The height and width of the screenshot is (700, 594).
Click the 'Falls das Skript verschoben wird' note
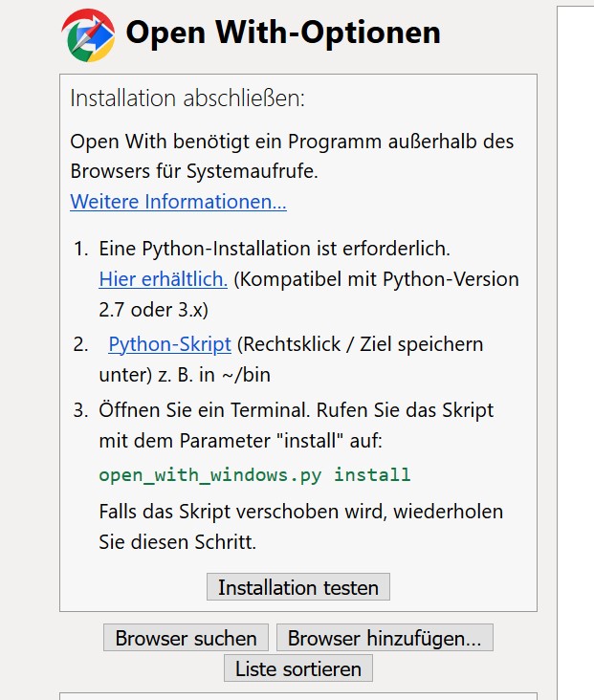point(300,511)
